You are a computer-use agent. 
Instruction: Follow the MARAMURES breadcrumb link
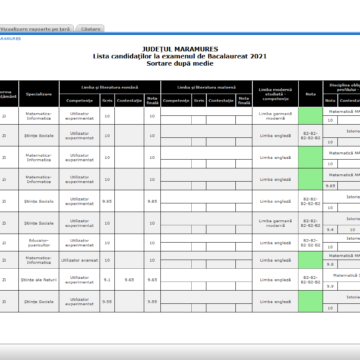pyautogui.click(x=10, y=39)
